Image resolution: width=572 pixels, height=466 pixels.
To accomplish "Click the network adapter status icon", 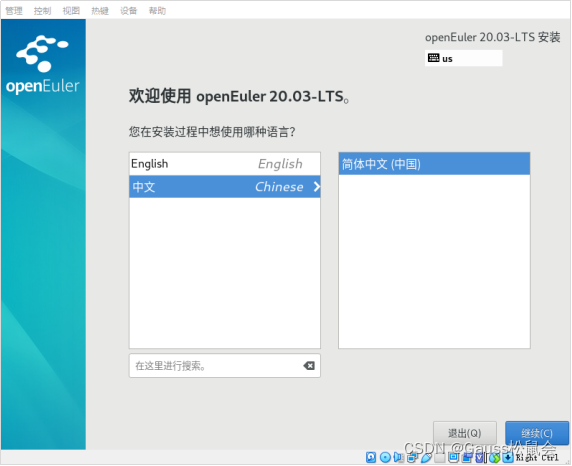I will [412, 457].
